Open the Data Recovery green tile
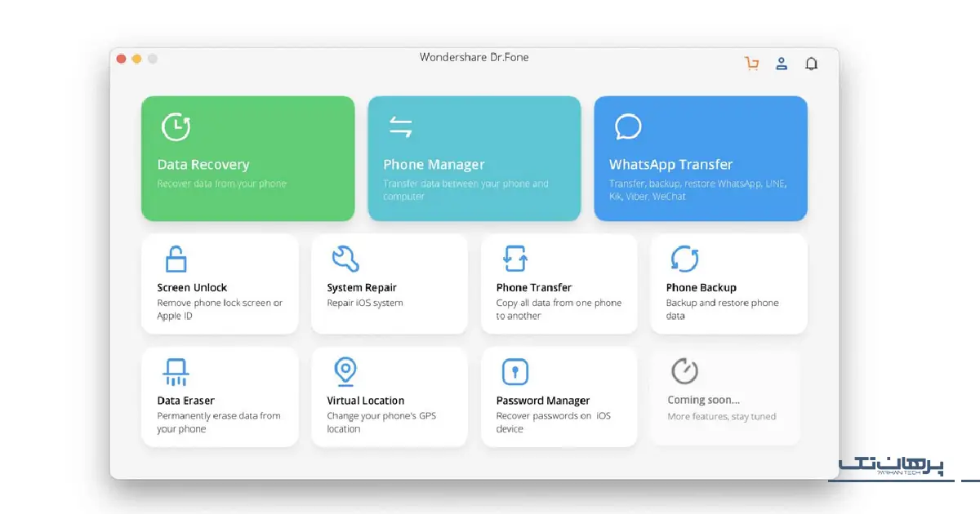 pyautogui.click(x=247, y=158)
